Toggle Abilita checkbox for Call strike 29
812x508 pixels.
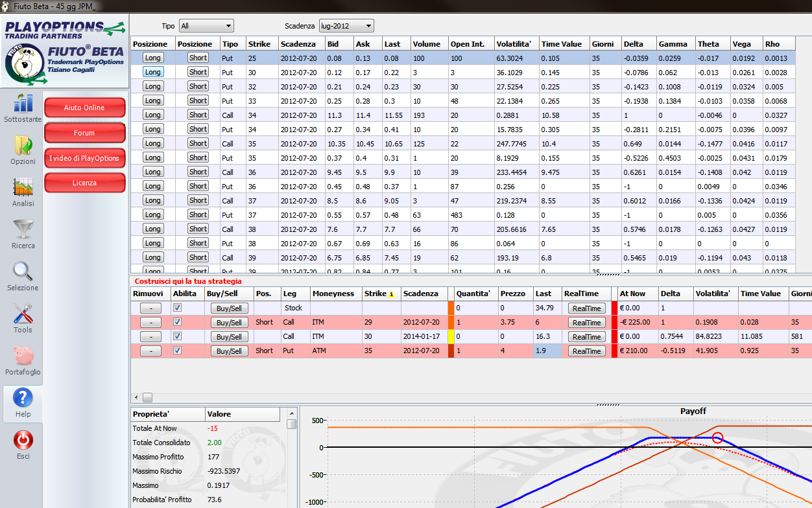click(x=178, y=322)
